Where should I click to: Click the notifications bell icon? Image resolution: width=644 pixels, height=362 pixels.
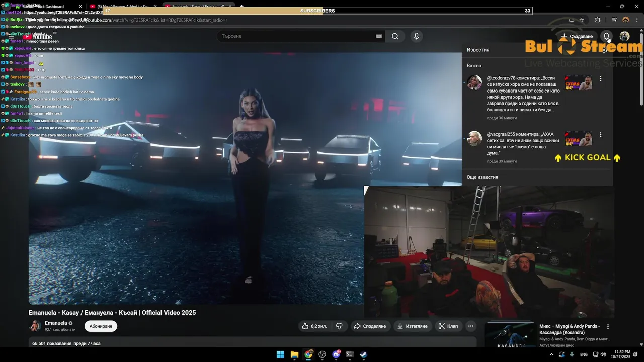pyautogui.click(x=607, y=36)
